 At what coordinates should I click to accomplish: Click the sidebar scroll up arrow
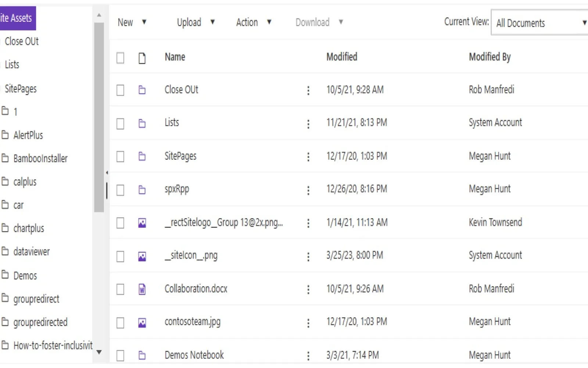click(x=99, y=15)
